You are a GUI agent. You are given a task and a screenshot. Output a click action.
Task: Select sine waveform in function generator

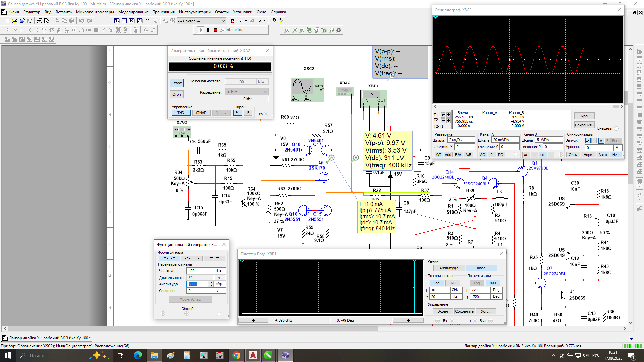pos(169,258)
